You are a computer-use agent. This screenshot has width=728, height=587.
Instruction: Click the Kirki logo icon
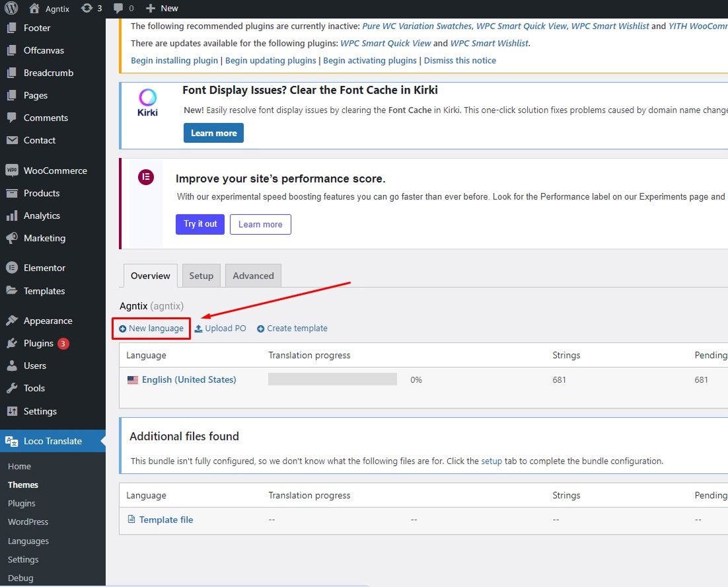(147, 102)
